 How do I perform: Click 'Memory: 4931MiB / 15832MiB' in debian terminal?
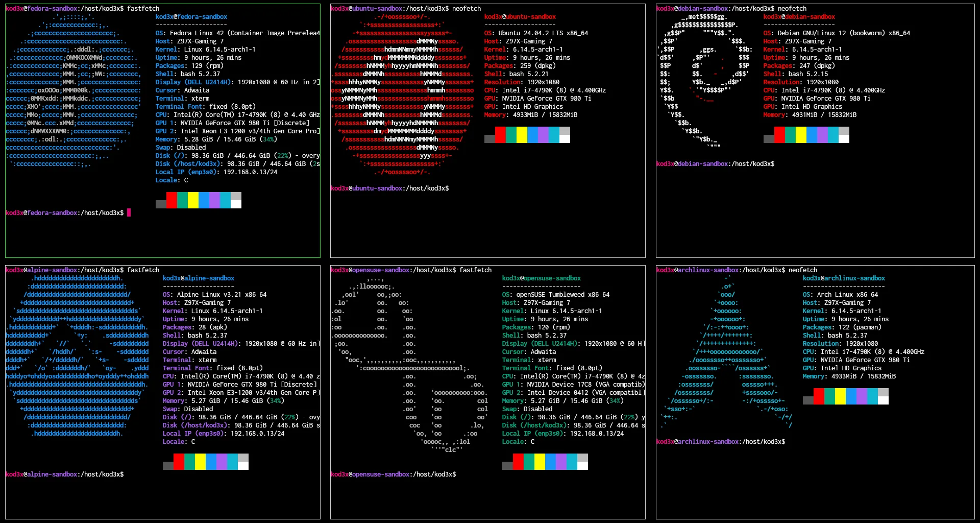[x=810, y=115]
